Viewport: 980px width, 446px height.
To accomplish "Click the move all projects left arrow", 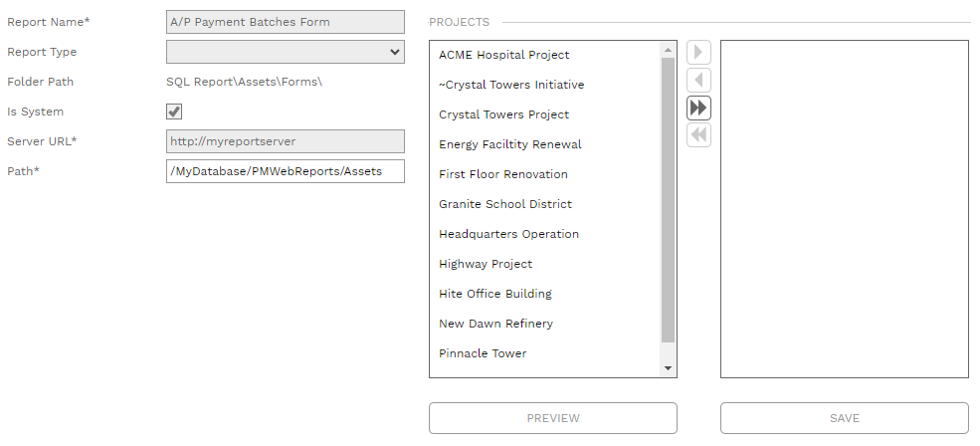I will [698, 135].
